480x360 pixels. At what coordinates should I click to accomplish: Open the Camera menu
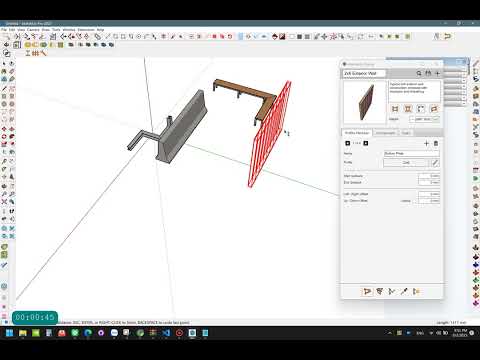pyautogui.click(x=33, y=30)
